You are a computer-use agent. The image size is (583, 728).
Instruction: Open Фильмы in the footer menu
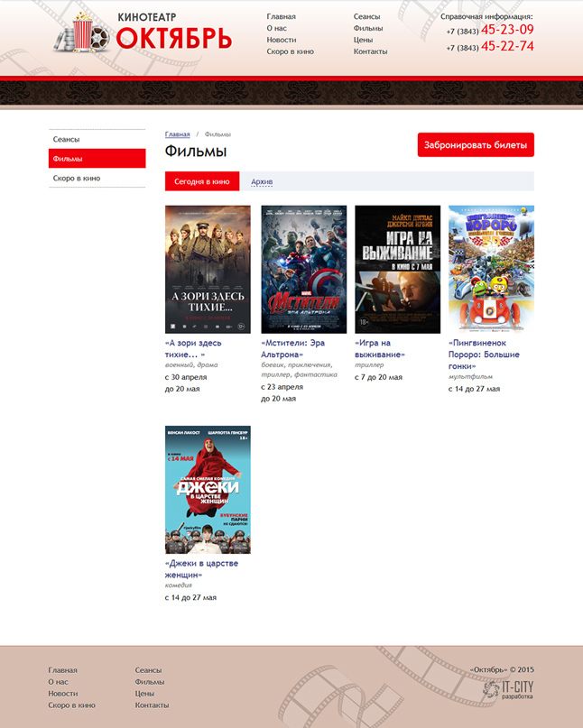coord(150,682)
